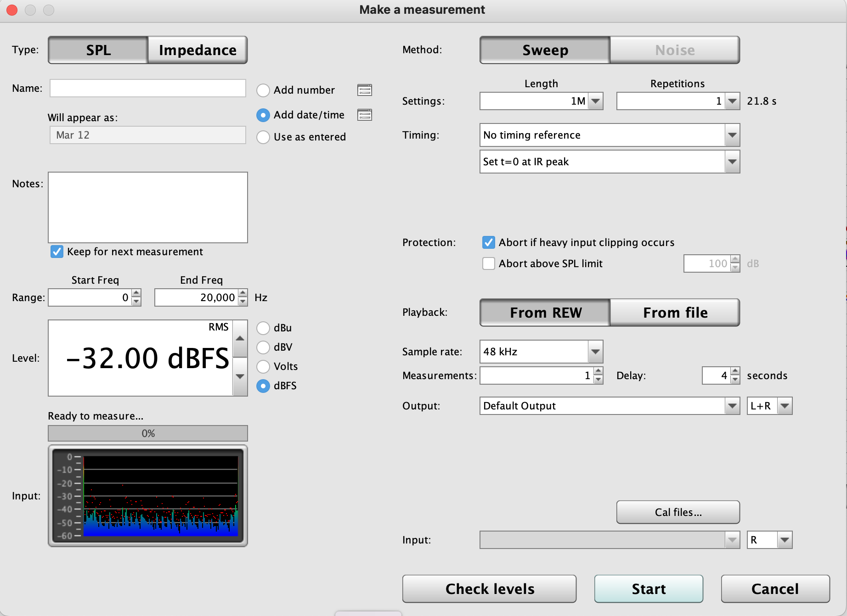Increase Level using up stepper arrow

240,338
